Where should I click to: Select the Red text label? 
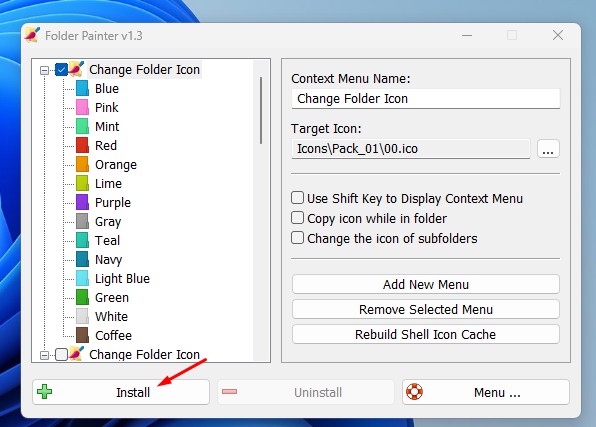pos(106,145)
